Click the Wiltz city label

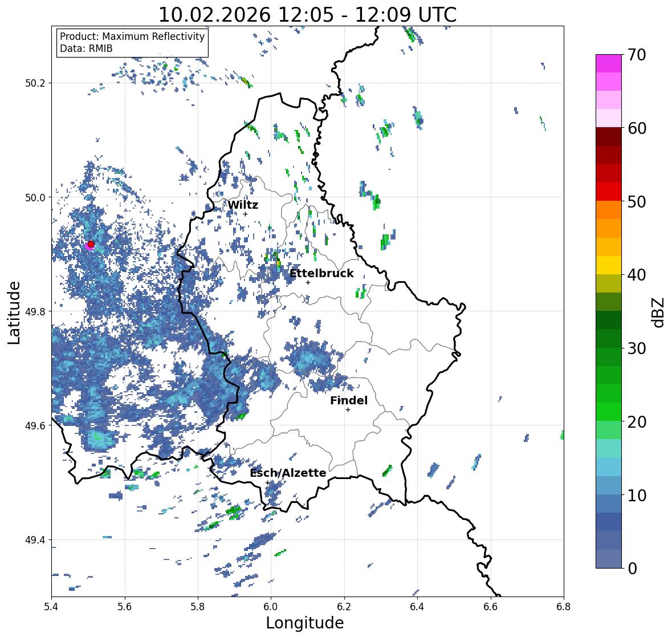tap(243, 205)
